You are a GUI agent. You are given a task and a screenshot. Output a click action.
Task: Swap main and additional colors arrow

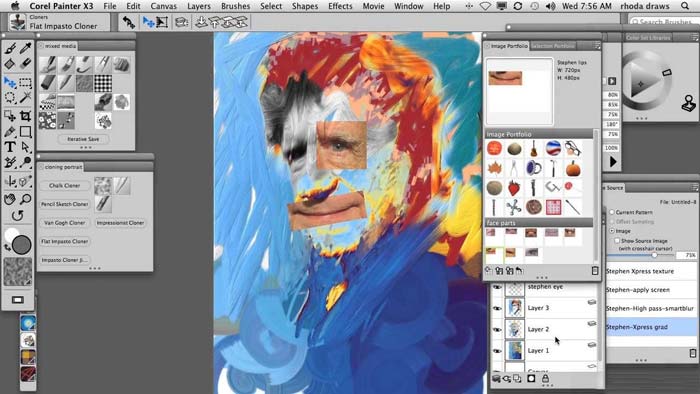coord(7,247)
